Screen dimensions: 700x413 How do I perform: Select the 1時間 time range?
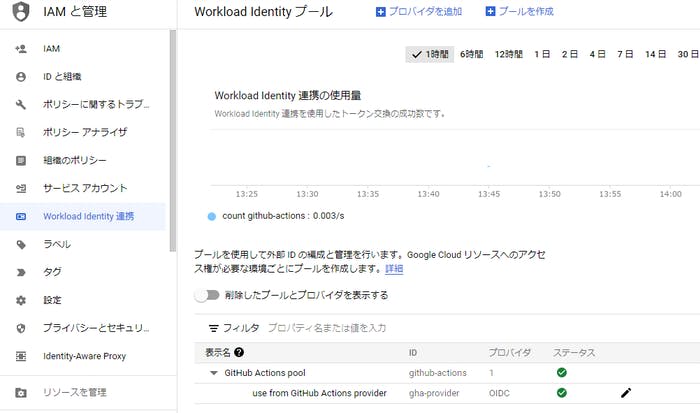click(x=429, y=54)
